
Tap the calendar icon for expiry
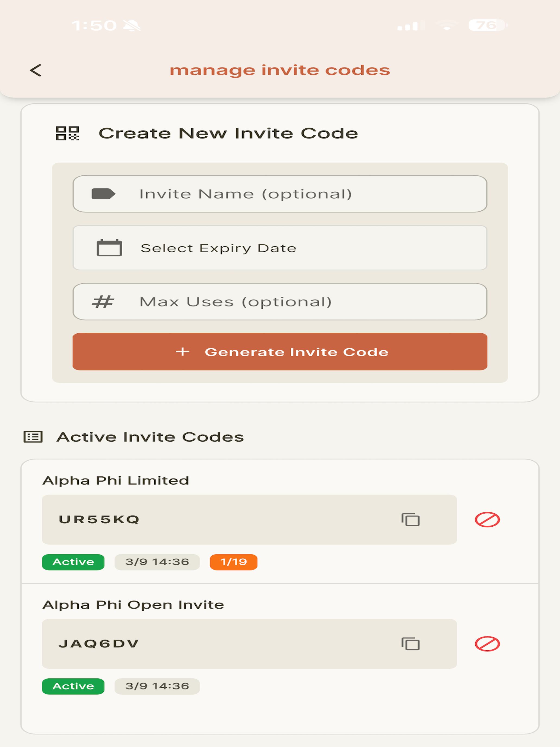109,248
